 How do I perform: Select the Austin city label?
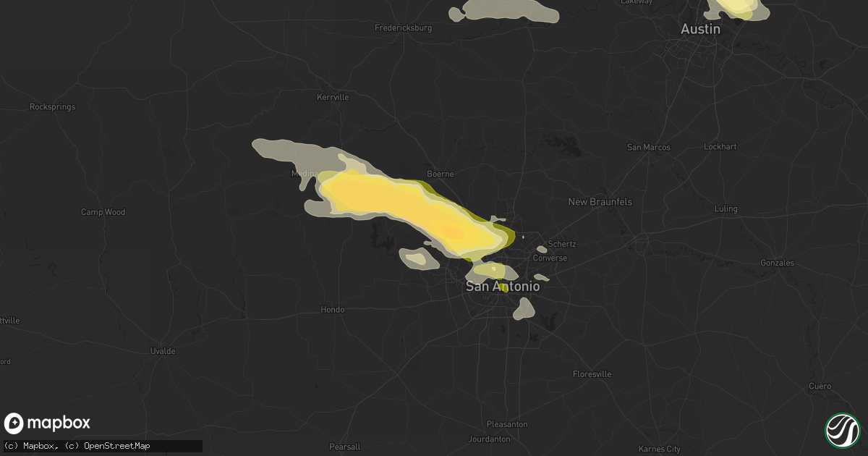[701, 29]
